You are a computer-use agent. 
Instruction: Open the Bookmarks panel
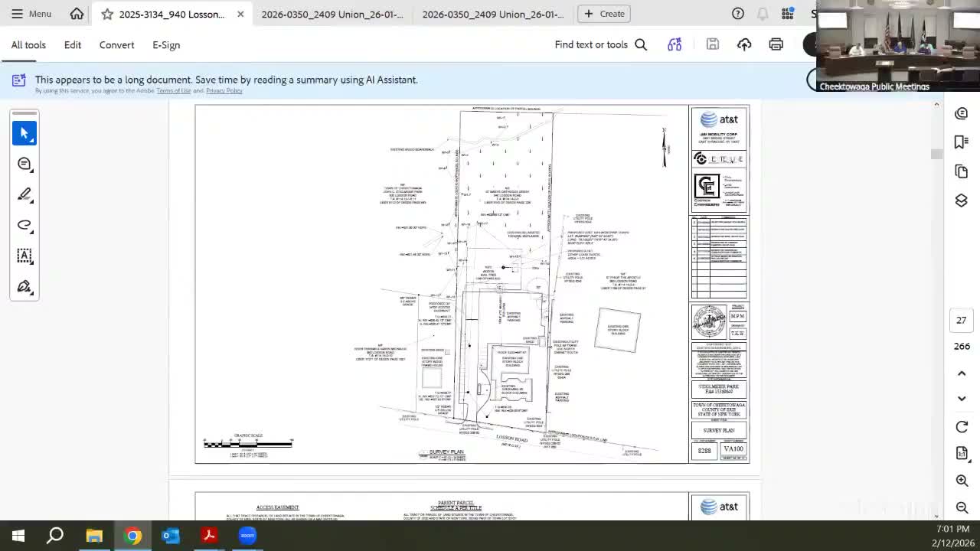(x=962, y=142)
